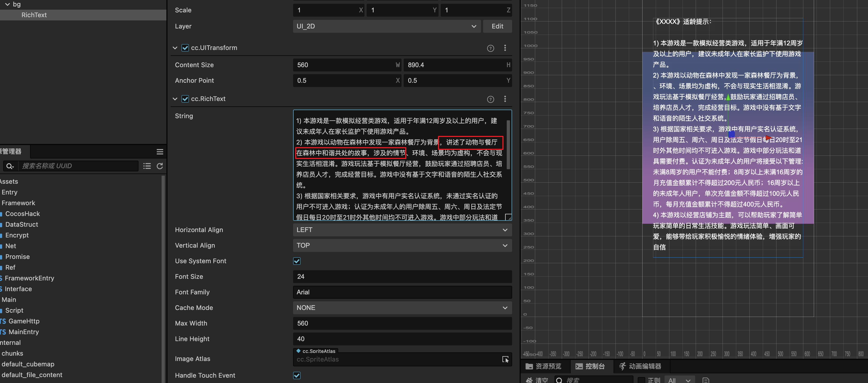The width and height of the screenshot is (868, 383).
Task: Open cc.UITransform help documentation icon
Action: pyautogui.click(x=490, y=48)
